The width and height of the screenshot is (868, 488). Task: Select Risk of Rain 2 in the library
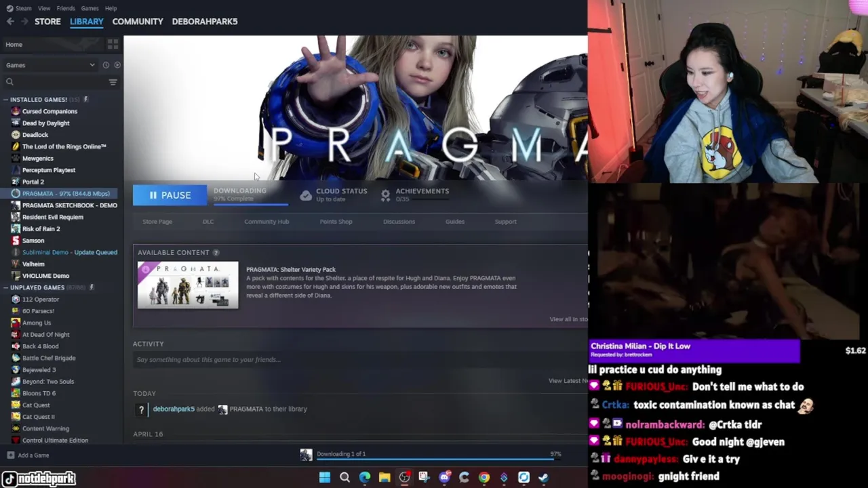[x=41, y=229]
